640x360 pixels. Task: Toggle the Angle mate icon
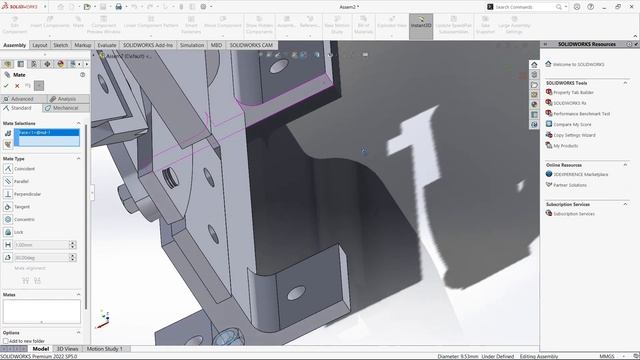(x=8, y=258)
